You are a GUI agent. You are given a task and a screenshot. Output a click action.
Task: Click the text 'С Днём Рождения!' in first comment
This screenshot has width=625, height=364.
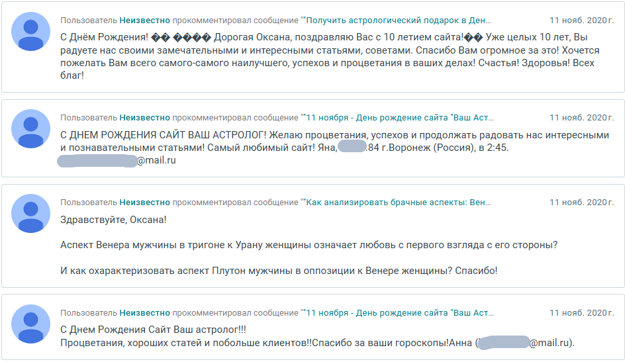click(x=104, y=37)
